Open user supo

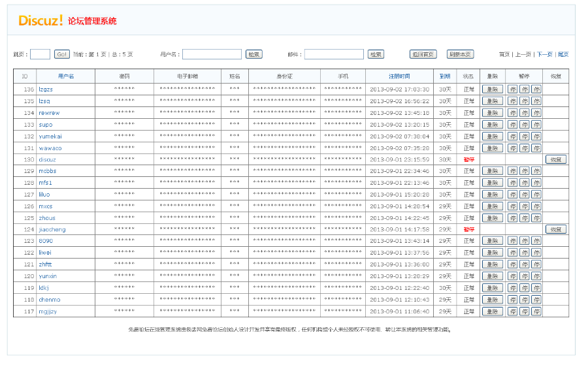pos(45,125)
